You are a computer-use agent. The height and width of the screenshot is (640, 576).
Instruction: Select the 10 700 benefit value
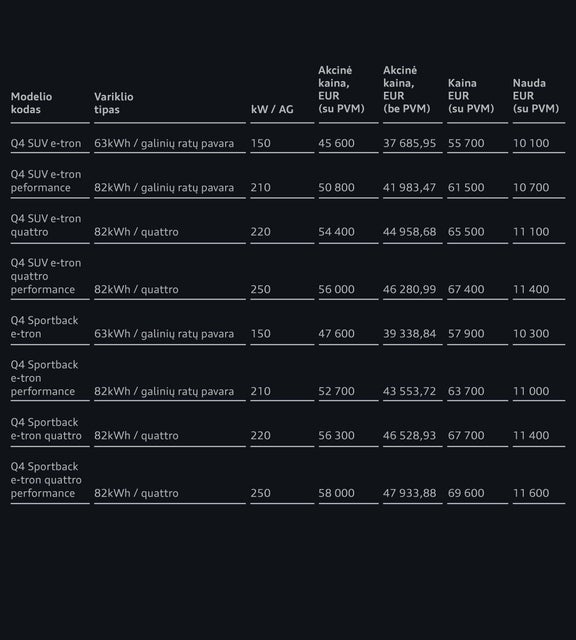coord(531,187)
